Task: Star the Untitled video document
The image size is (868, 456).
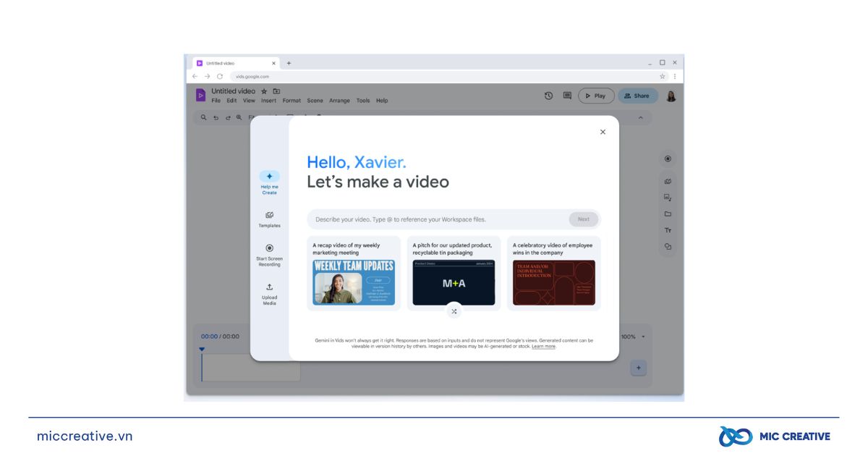Action: (x=264, y=91)
